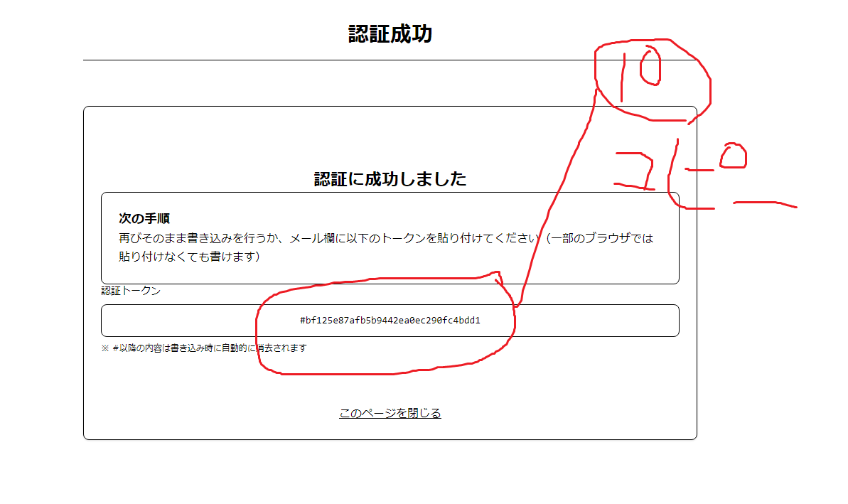Click the note starting with ※ #以降の内容
The image size is (848, 504).
coord(203,348)
